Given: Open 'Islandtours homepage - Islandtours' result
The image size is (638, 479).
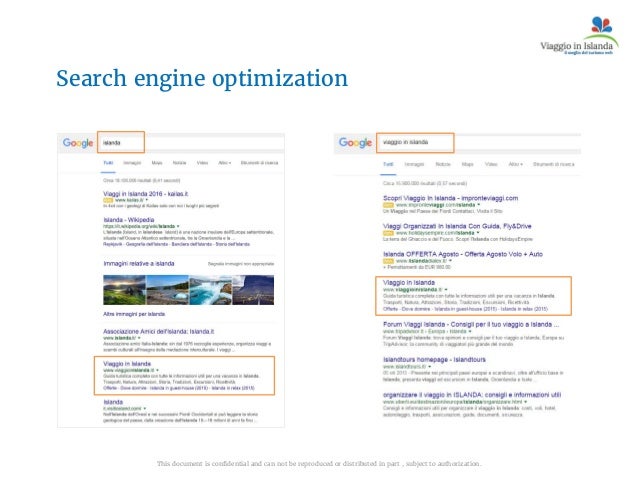Looking at the screenshot, I should coord(434,360).
